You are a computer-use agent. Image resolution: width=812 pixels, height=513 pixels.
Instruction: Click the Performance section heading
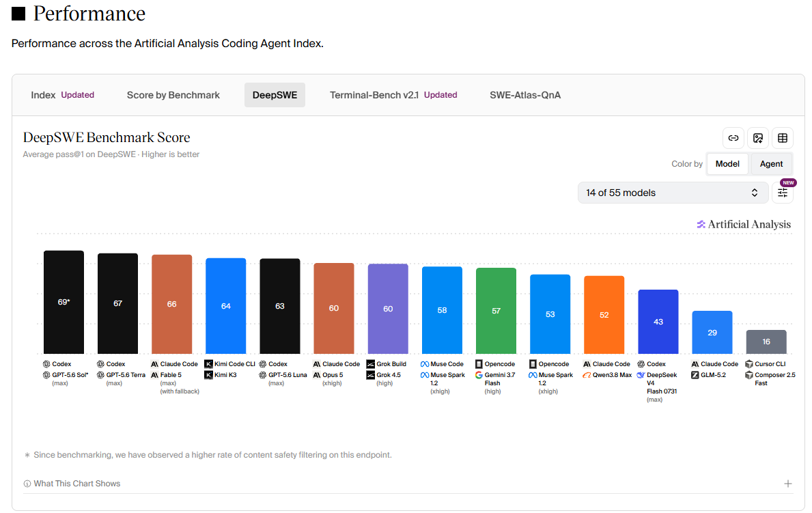[x=89, y=14]
